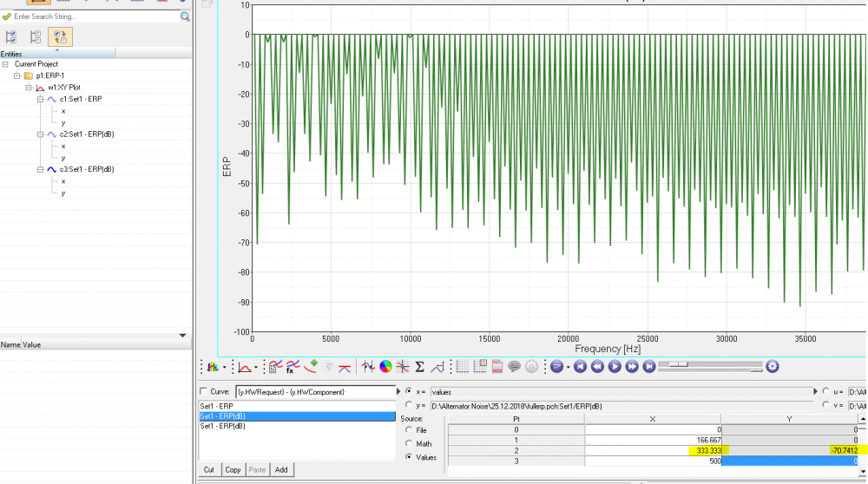Screen dimensions: 868x484
Task: Click the Add button
Action: (281, 469)
